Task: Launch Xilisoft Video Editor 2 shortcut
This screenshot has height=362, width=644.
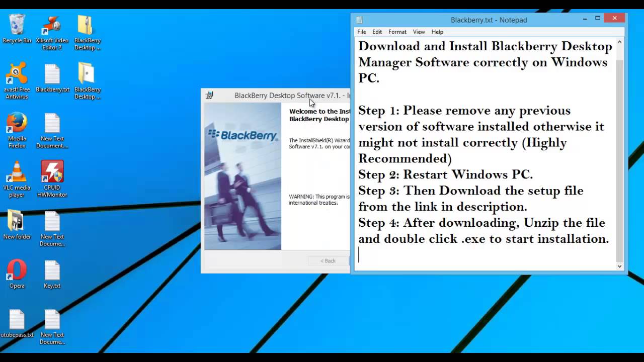Action: click(x=52, y=33)
